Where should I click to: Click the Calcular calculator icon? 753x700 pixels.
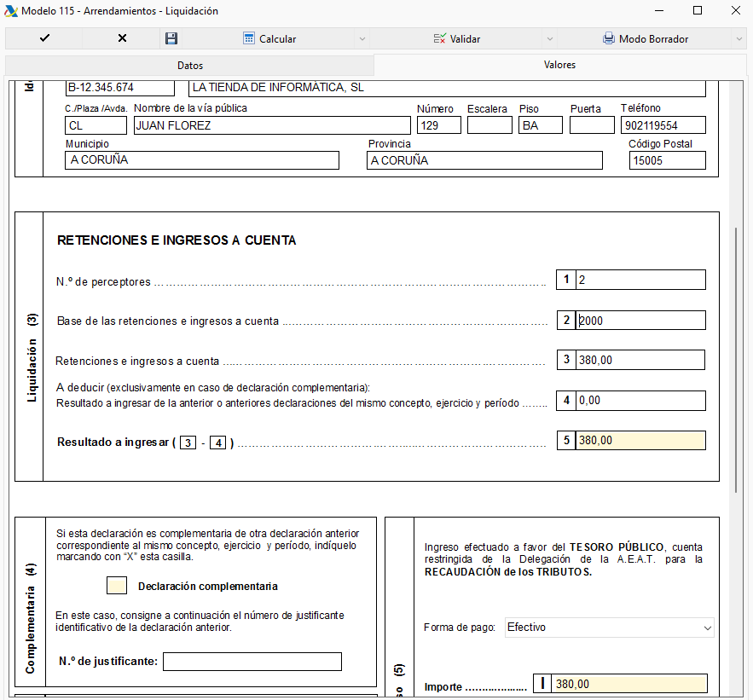pyautogui.click(x=249, y=38)
